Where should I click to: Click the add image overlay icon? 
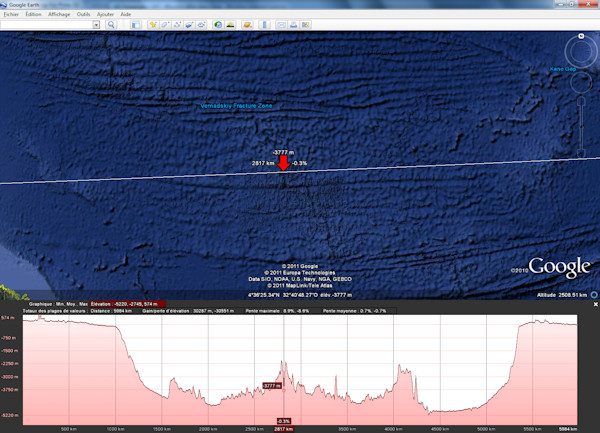tap(189, 25)
